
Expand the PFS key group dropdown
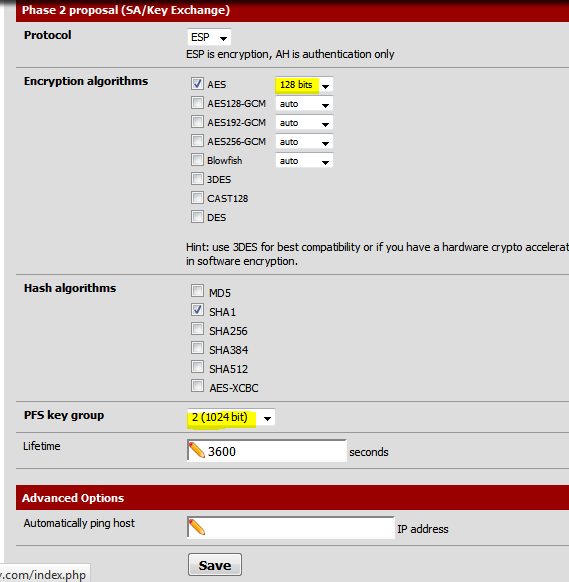(231, 418)
